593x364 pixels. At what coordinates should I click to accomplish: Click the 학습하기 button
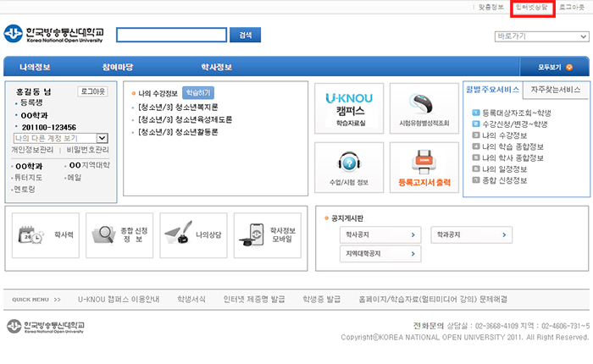click(x=198, y=92)
